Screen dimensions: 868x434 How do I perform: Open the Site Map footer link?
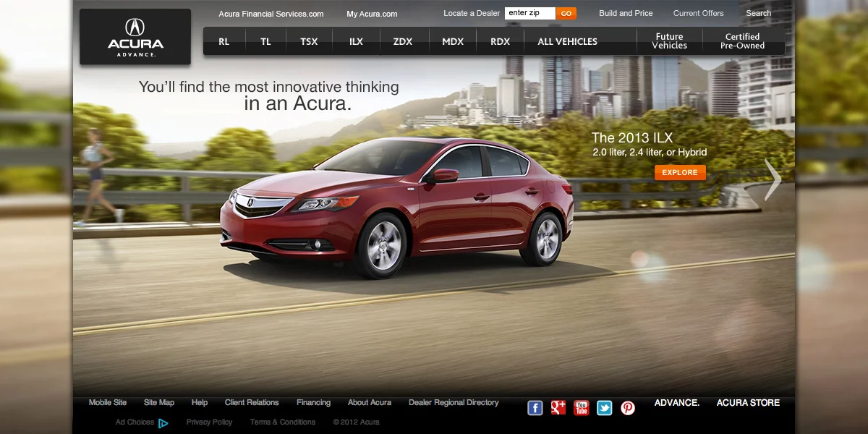[159, 403]
